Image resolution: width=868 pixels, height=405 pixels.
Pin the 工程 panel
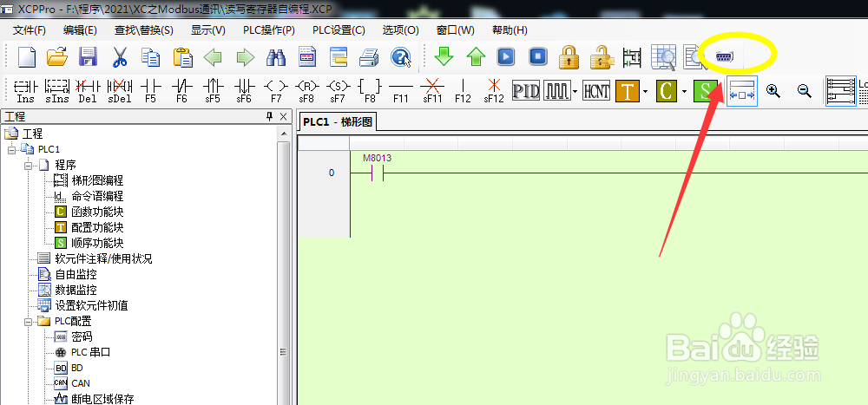tap(269, 116)
